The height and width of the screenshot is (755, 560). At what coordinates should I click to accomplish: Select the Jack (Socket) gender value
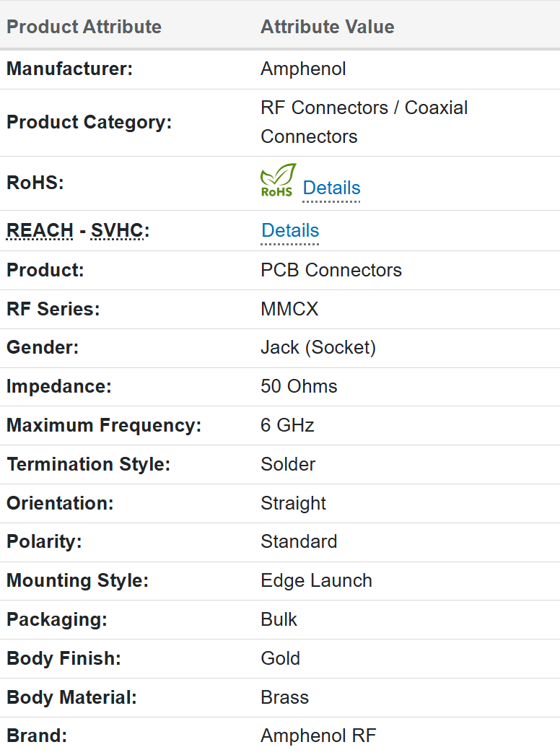(x=318, y=347)
